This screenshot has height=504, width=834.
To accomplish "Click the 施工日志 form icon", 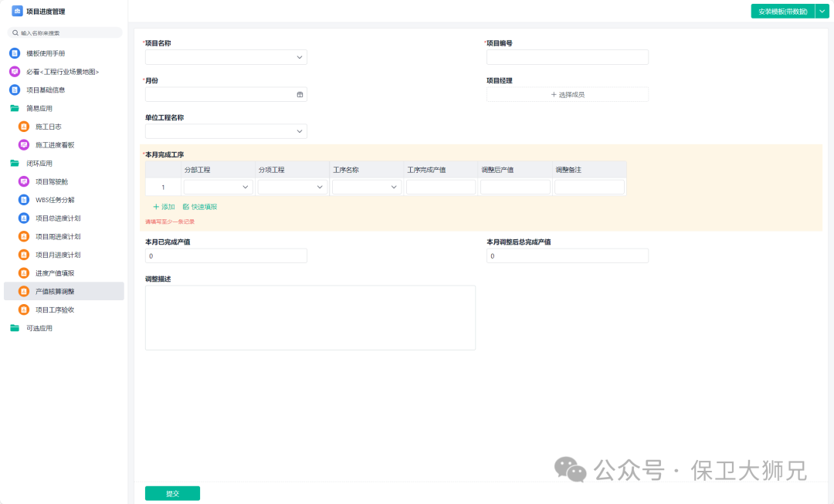I will point(24,127).
